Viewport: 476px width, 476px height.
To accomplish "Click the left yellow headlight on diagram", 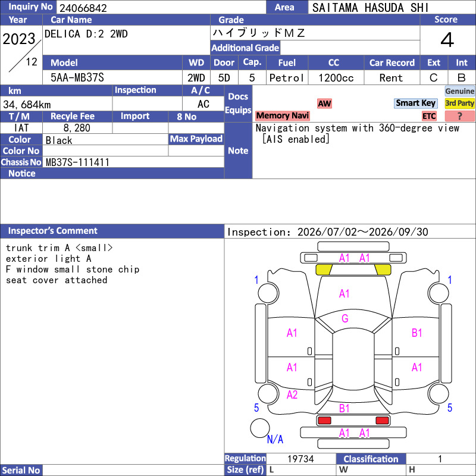I will [324, 270].
